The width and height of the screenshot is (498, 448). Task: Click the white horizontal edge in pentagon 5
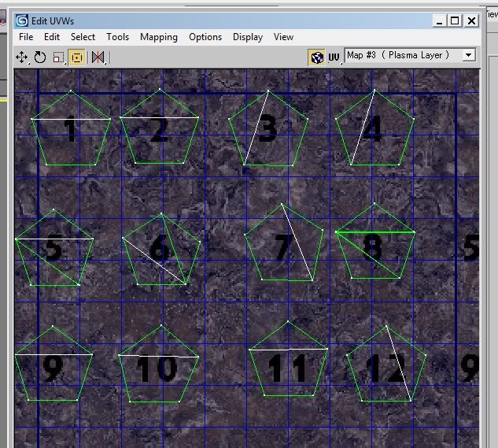coord(54,239)
